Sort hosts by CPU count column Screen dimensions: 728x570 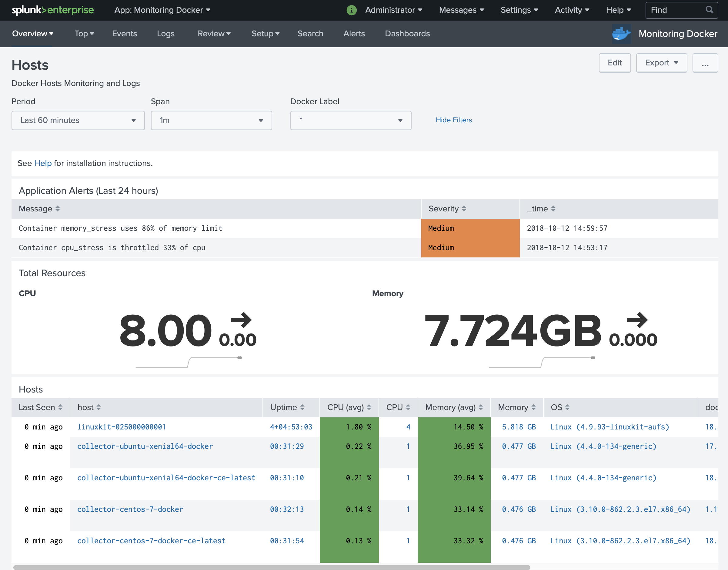click(398, 407)
